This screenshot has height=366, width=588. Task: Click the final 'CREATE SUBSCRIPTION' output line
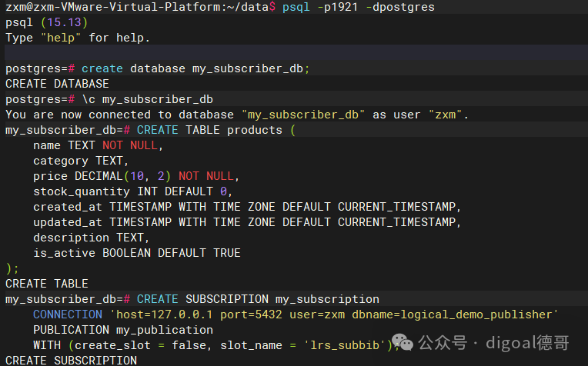(x=71, y=360)
